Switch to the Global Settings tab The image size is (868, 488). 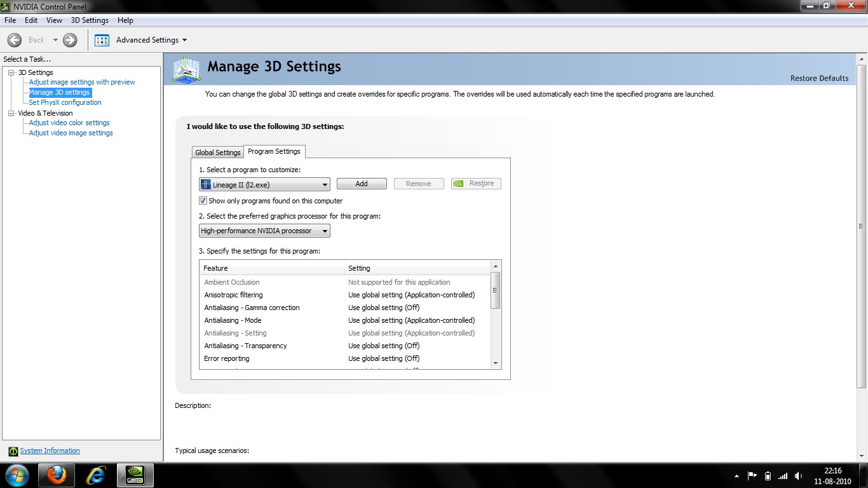(x=218, y=152)
